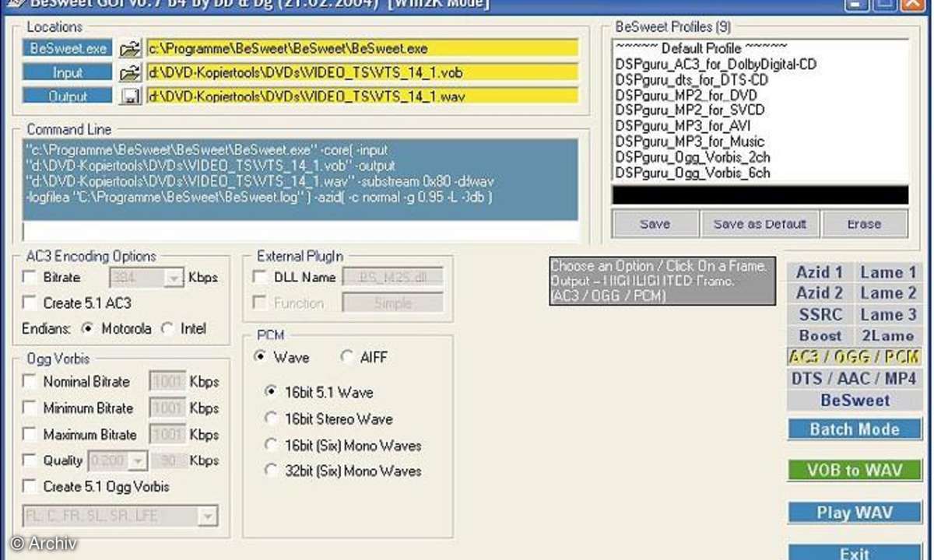The width and height of the screenshot is (934, 560).
Task: Open the Azid 2 frame
Action: (x=820, y=293)
